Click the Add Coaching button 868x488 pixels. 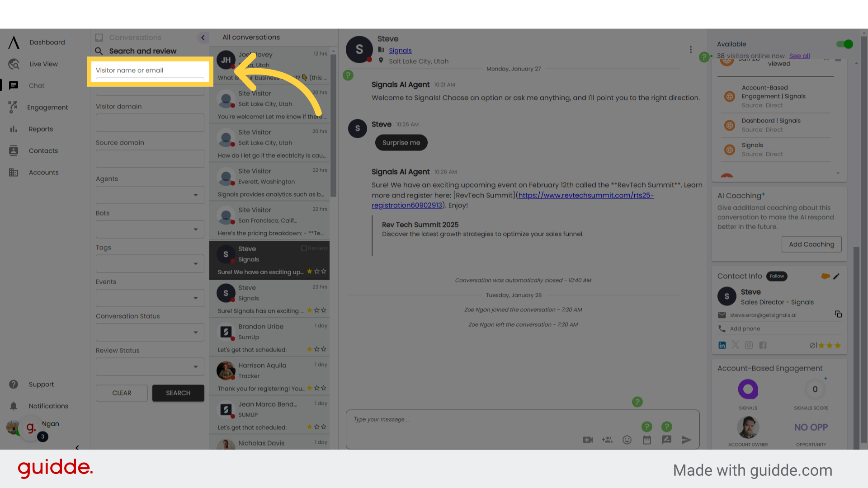811,244
